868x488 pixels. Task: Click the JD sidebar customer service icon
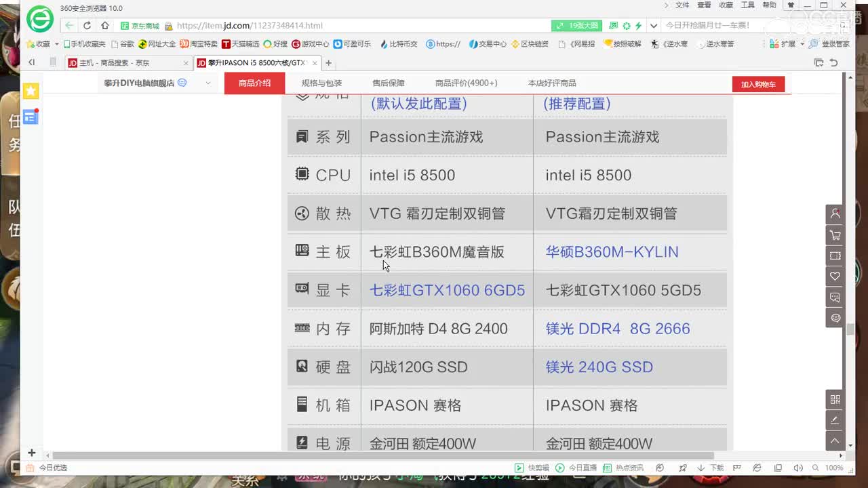835,318
